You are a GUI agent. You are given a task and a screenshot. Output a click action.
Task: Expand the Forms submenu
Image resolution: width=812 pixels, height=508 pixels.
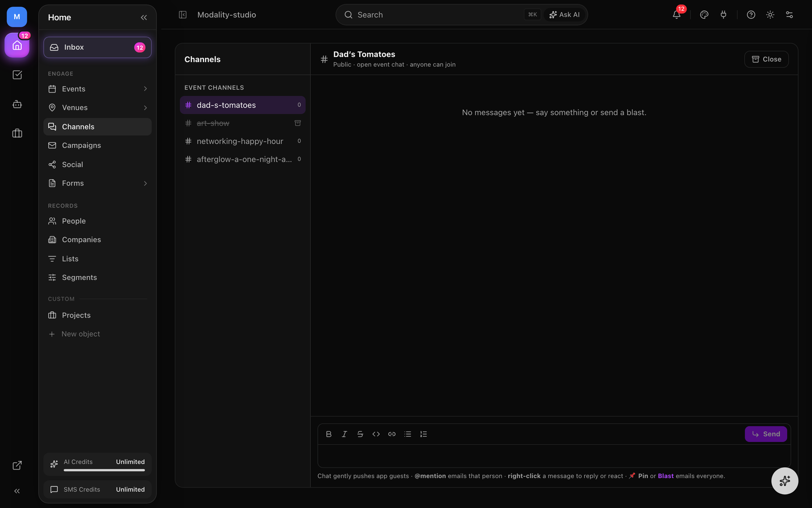pos(145,183)
